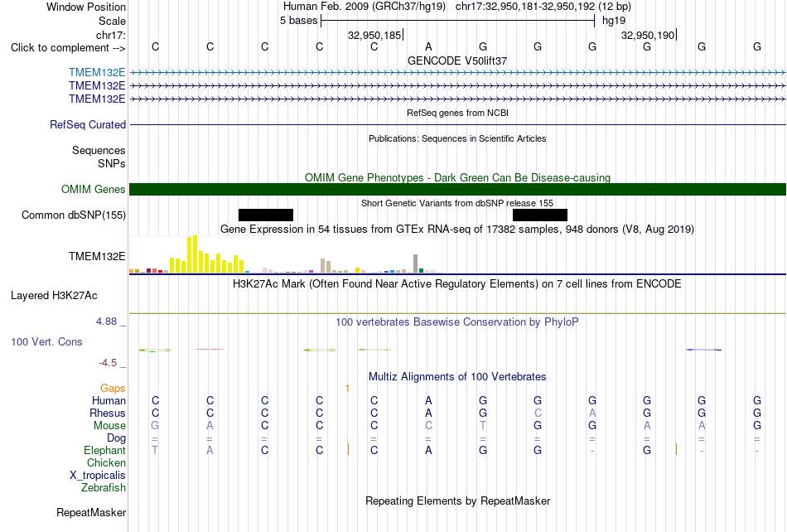
Task: Open the RefSeq Curated track label
Action: [88, 124]
